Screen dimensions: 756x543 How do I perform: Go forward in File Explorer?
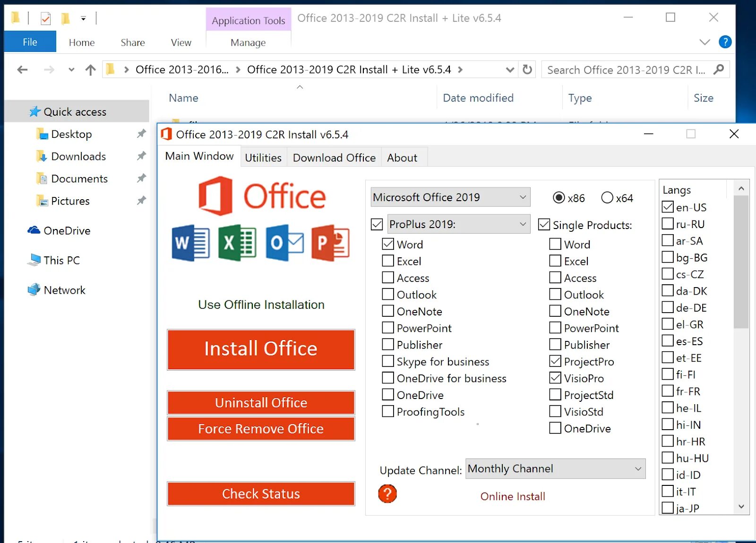(x=49, y=70)
